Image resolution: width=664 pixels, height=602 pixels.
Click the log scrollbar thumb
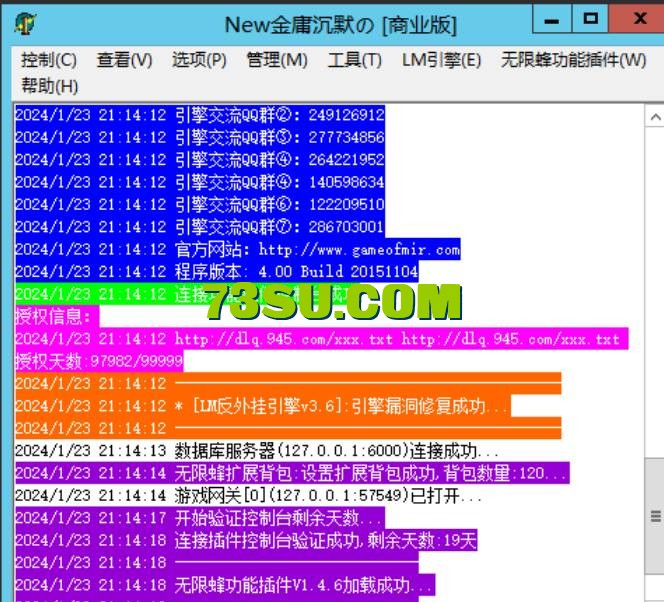point(655,516)
